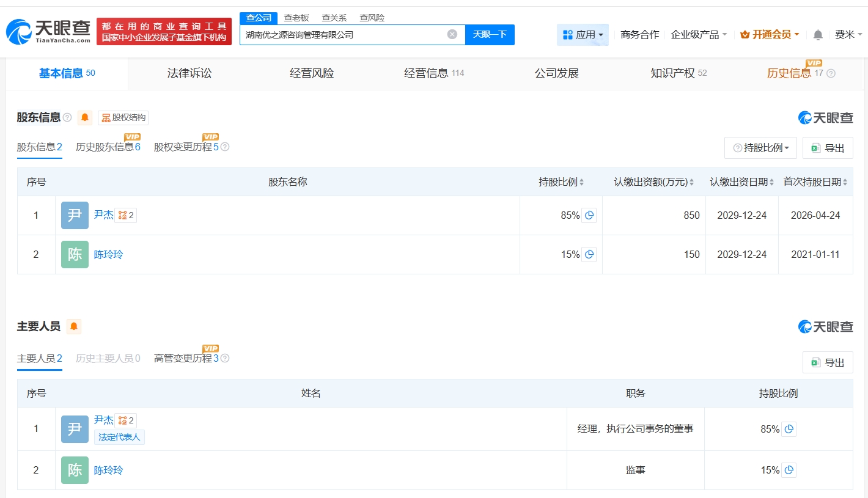The image size is (868, 498).
Task: Click the help icon next to 股东信息 title
Action: tap(67, 117)
